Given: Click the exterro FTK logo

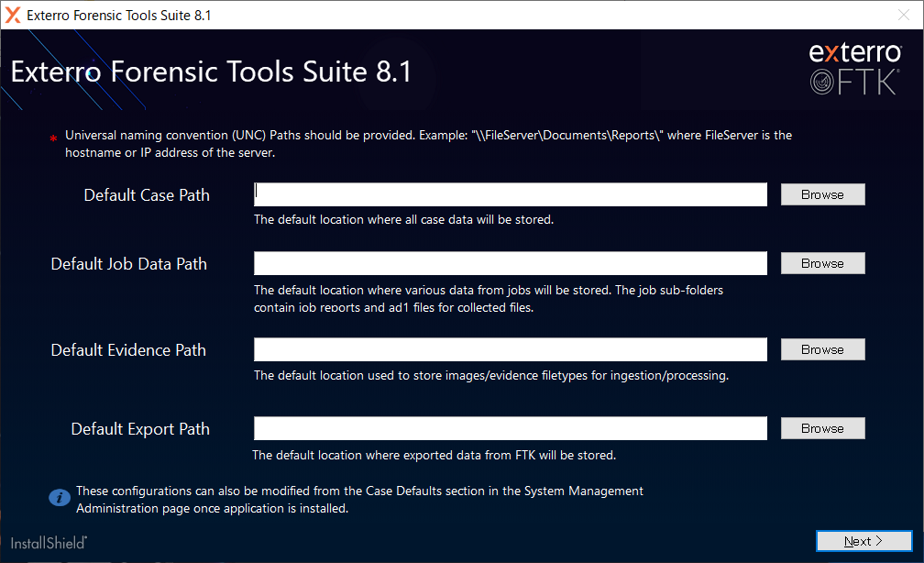Looking at the screenshot, I should point(855,69).
